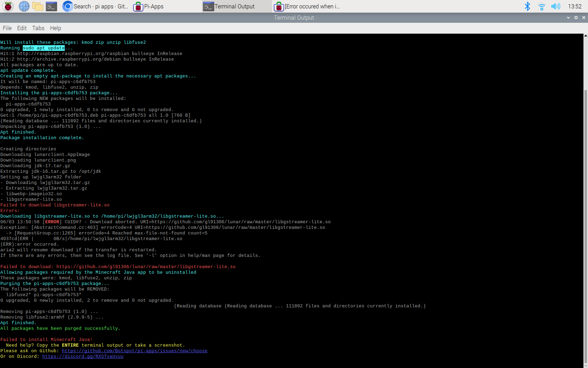Image resolution: width=588 pixels, height=368 pixels.
Task: Launch the Chromium web browser from the taskbar
Action: pyautogui.click(x=23, y=6)
